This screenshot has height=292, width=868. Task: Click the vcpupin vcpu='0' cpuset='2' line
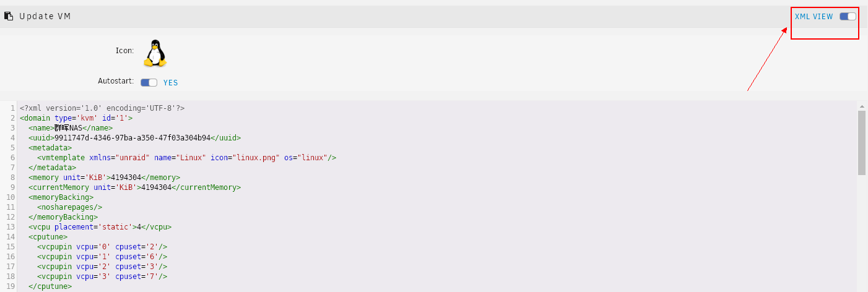[102, 246]
